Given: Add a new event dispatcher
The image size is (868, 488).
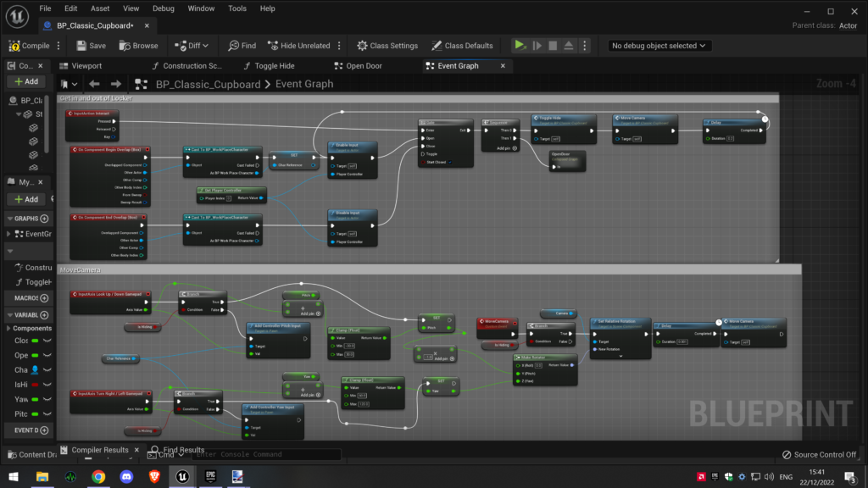Looking at the screenshot, I should (x=45, y=430).
